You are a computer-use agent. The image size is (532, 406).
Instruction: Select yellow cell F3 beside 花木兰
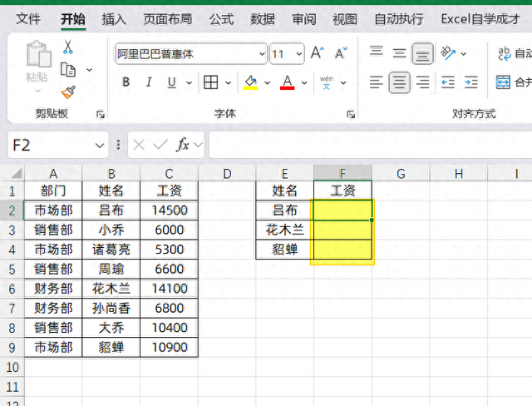(x=342, y=230)
